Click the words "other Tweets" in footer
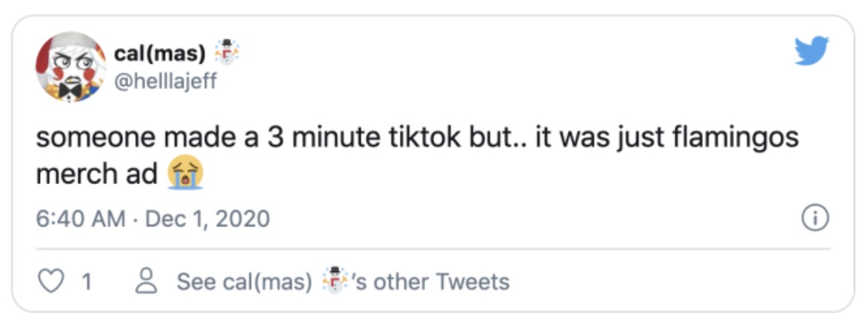The width and height of the screenshot is (868, 327). [x=435, y=282]
